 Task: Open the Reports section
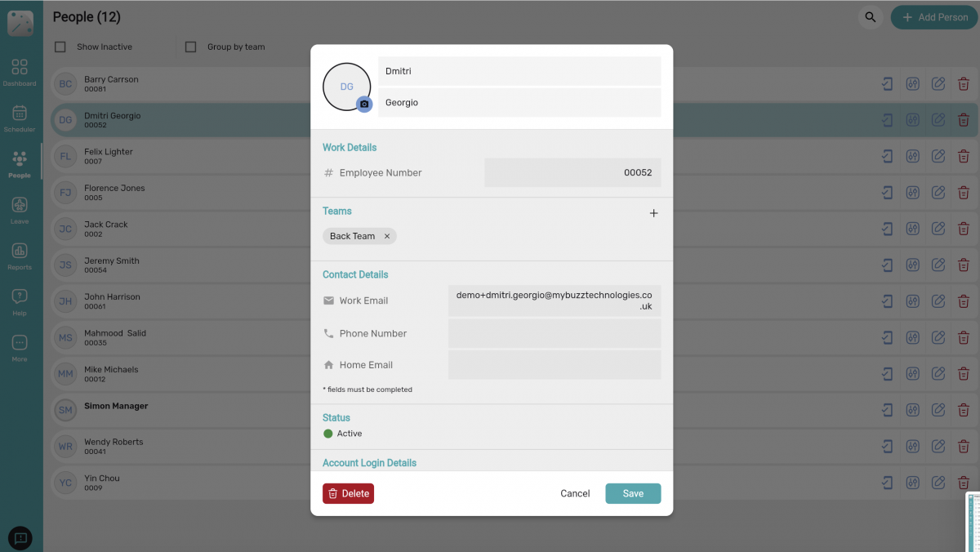click(x=19, y=254)
